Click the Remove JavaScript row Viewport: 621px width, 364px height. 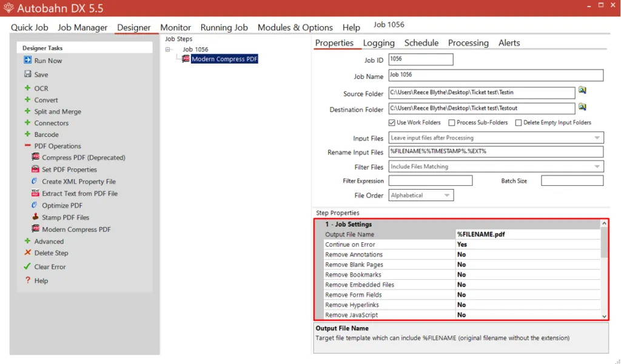coord(462,315)
